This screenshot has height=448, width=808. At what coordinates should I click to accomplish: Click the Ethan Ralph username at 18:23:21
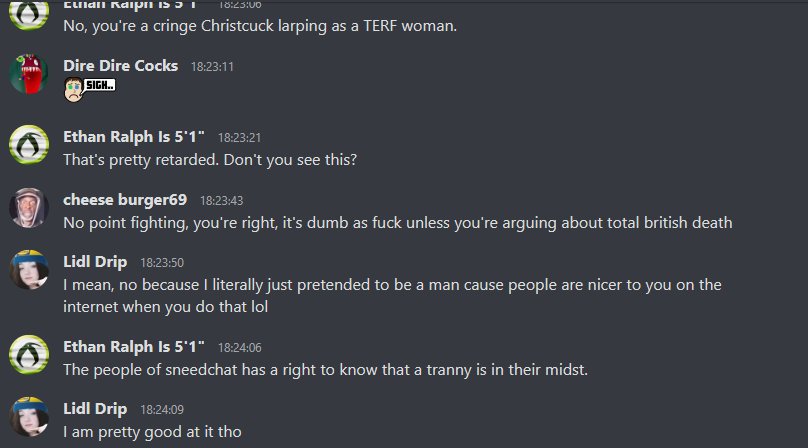click(x=134, y=136)
